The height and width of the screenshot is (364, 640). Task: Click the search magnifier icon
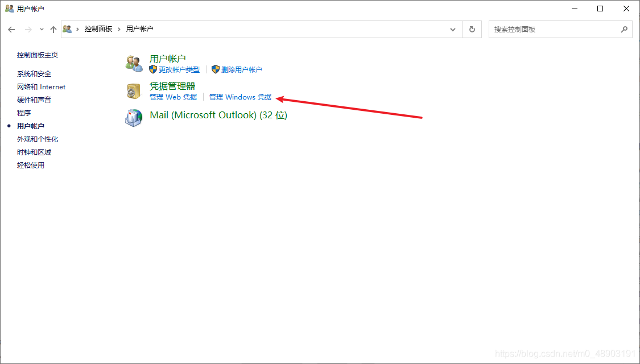(x=624, y=30)
